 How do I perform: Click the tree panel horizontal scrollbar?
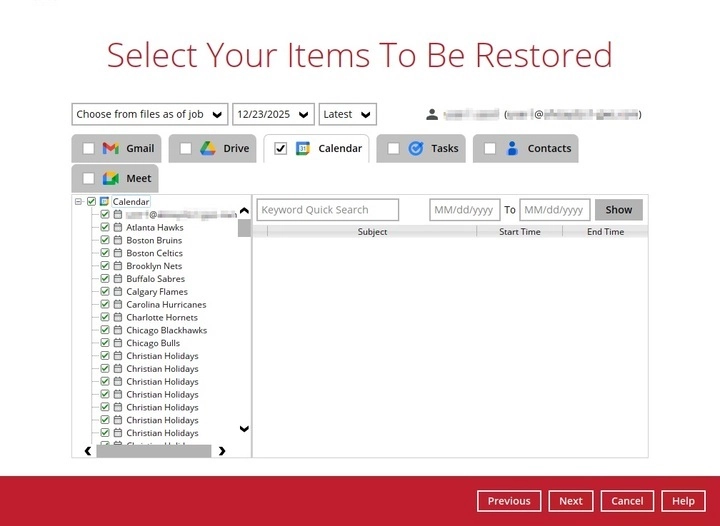[154, 451]
